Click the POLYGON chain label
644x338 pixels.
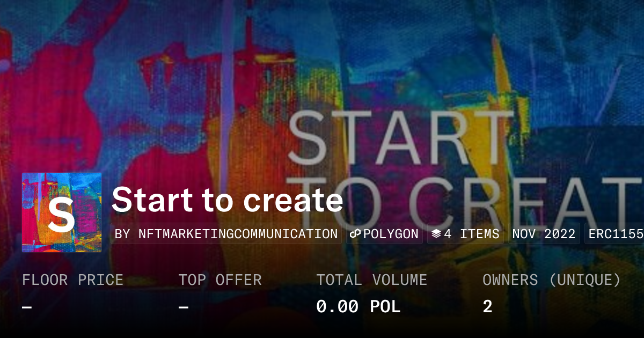coord(391,234)
